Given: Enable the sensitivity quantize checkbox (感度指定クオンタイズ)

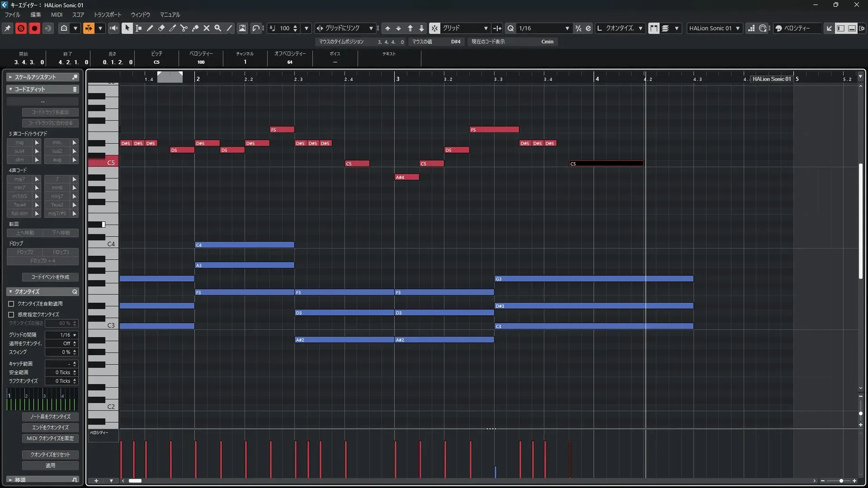Looking at the screenshot, I should point(11,314).
